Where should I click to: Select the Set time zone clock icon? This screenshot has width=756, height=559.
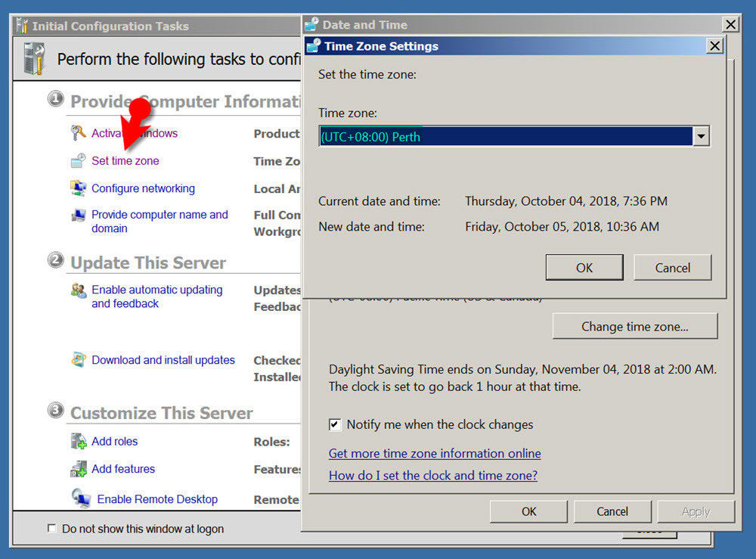pos(78,160)
